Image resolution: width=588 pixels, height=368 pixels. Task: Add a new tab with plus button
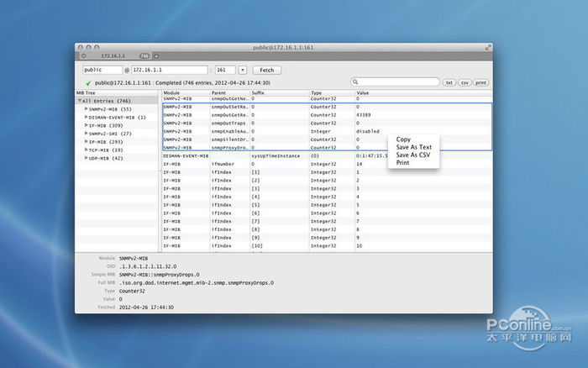click(155, 55)
